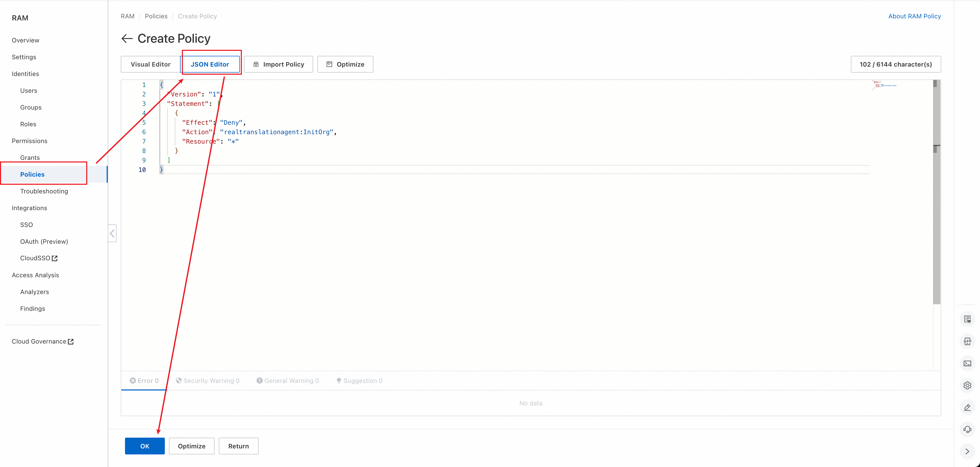Go to Policies breadcrumb link
The image size is (980, 467).
pos(156,16)
